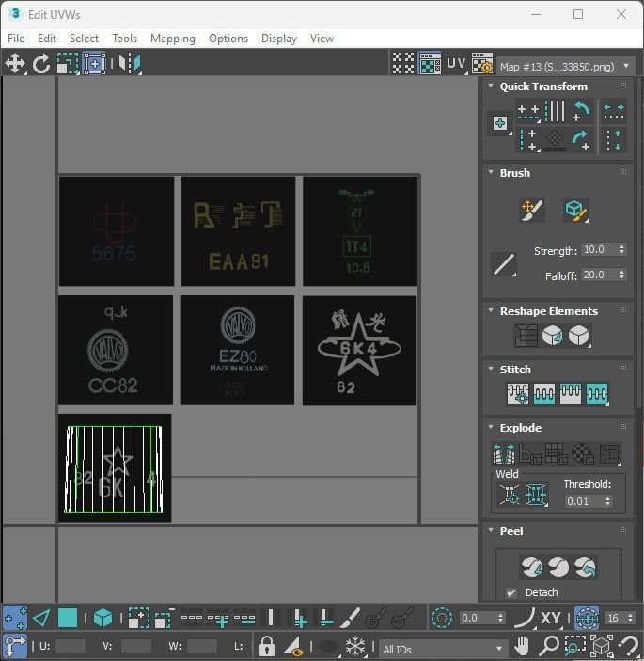Screen dimensions: 644x661
Task: Toggle the Lock Selection padlock
Action: pos(267,646)
